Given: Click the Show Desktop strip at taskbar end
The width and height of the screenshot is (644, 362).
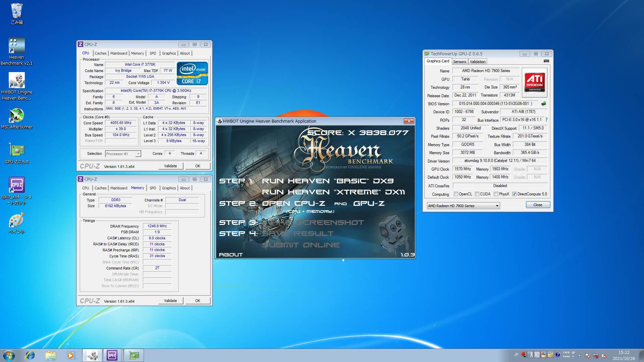Looking at the screenshot, I should point(641,355).
